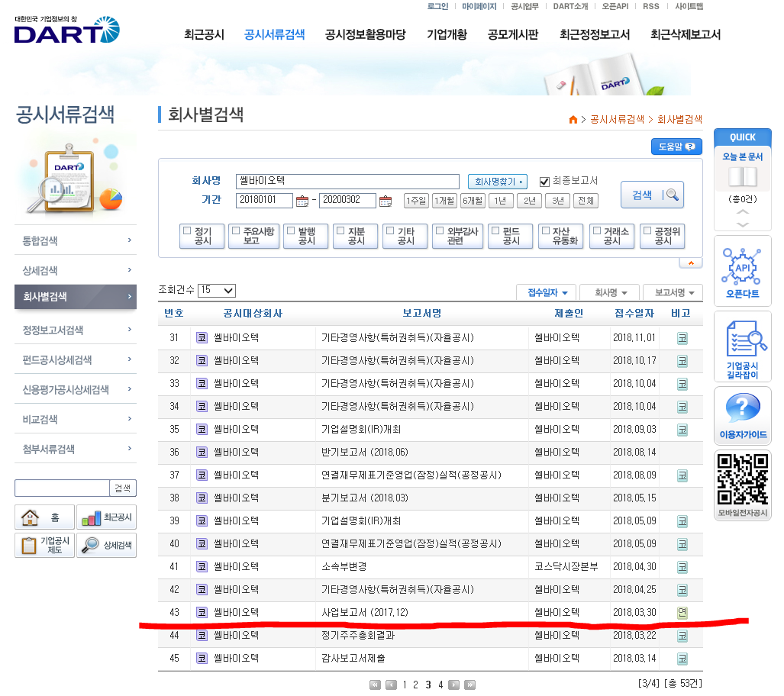Screen dimensions: 784x696
Task: Click 회사명찾기 button
Action: 498,182
